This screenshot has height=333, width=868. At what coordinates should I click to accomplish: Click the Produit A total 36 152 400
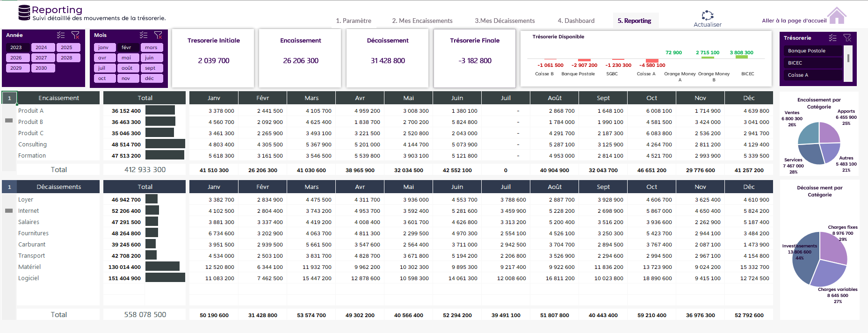(126, 111)
